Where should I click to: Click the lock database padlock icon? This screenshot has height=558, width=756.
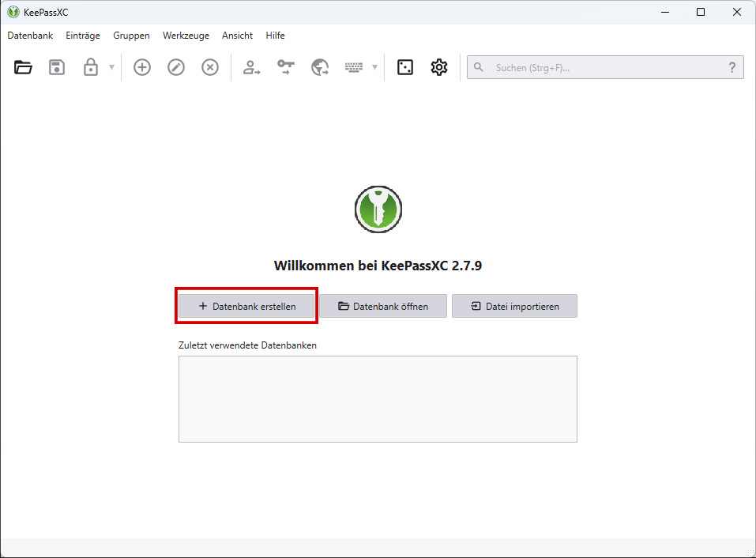91,68
